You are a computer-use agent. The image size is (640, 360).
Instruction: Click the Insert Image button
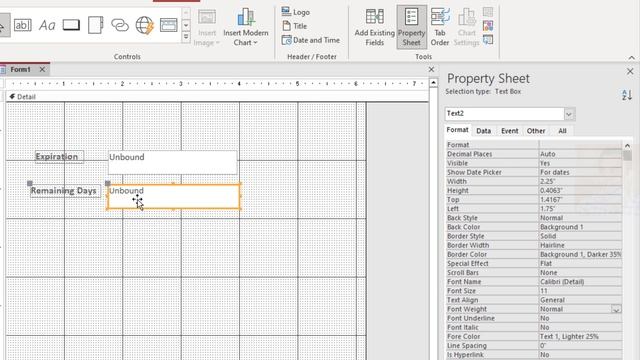pos(207,28)
